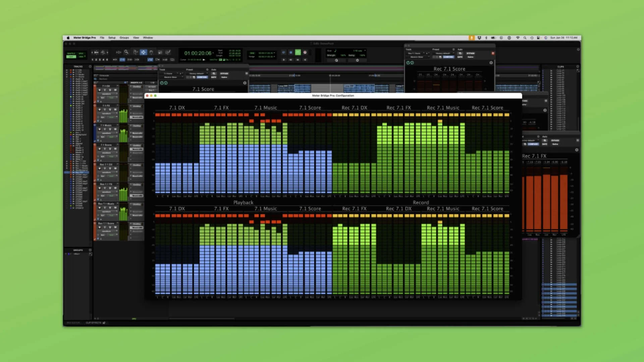Open the Setup menu
Screen dimensions: 644x362
coord(112,38)
